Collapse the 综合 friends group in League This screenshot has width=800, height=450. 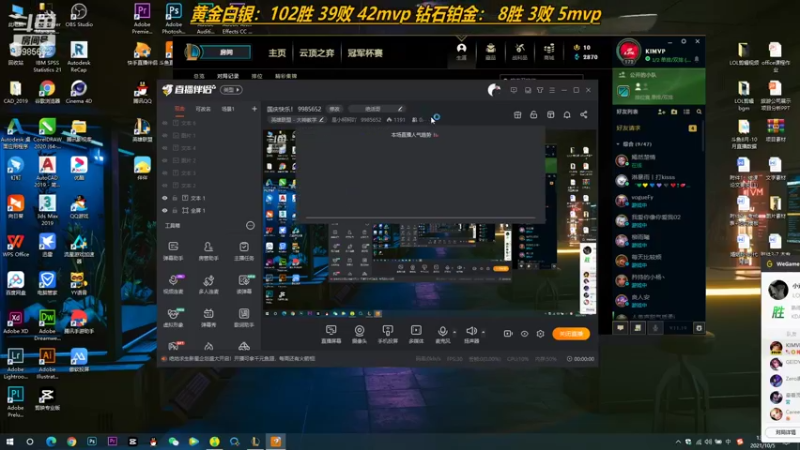click(618, 144)
